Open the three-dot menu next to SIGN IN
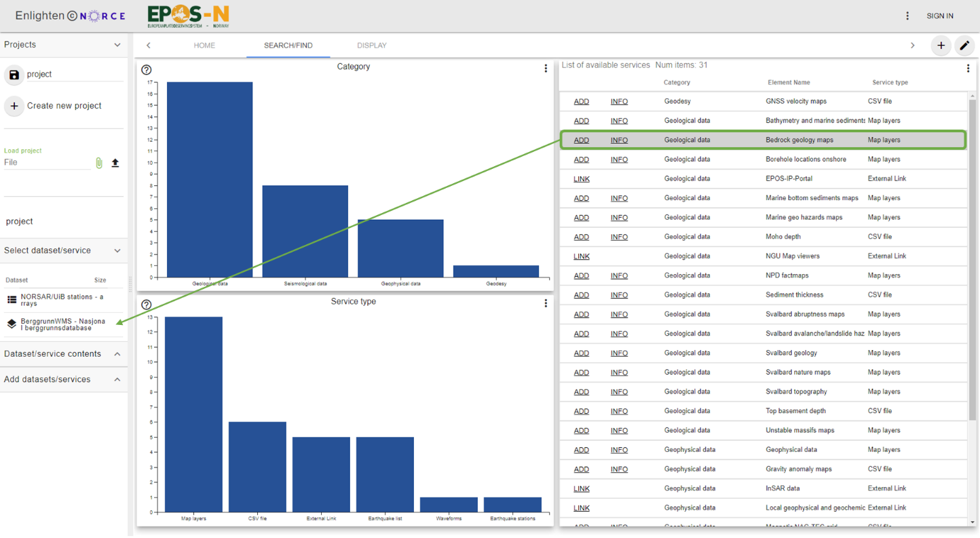 click(x=907, y=16)
